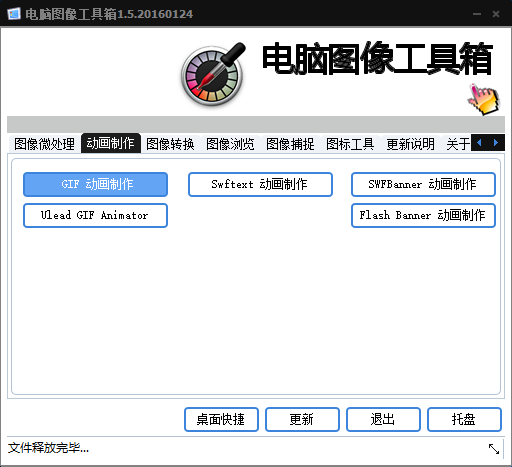Click the pointing hand cursor icon
This screenshot has width=512, height=467.
[484, 99]
